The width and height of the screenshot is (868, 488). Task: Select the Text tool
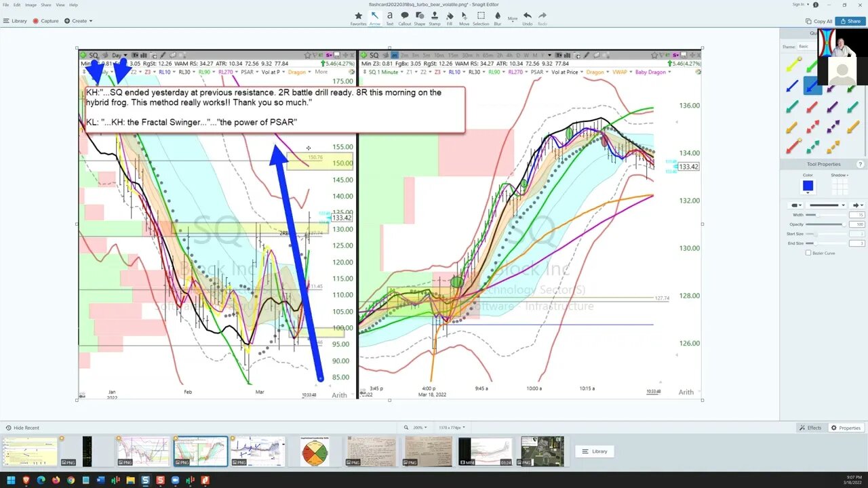tap(389, 18)
